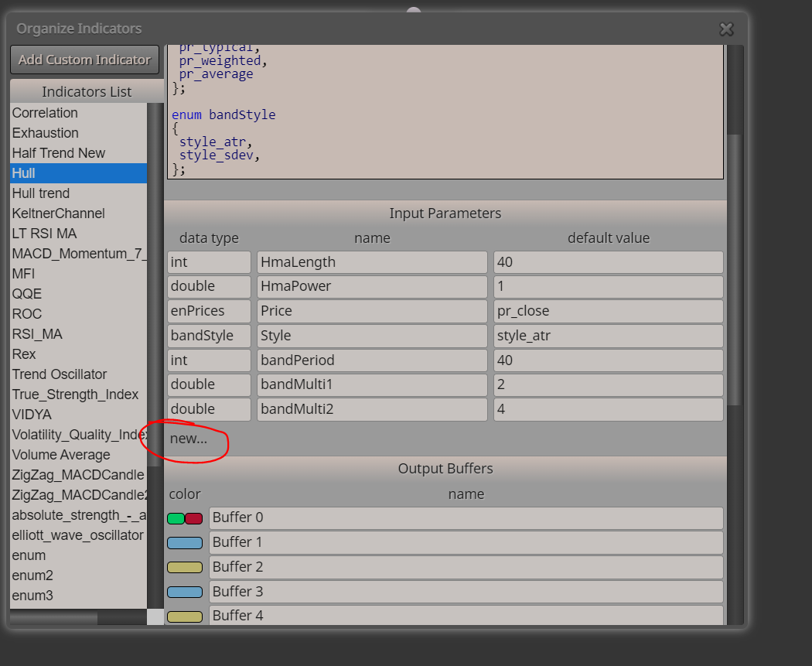
Task: Add a new input parameter row
Action: click(189, 439)
